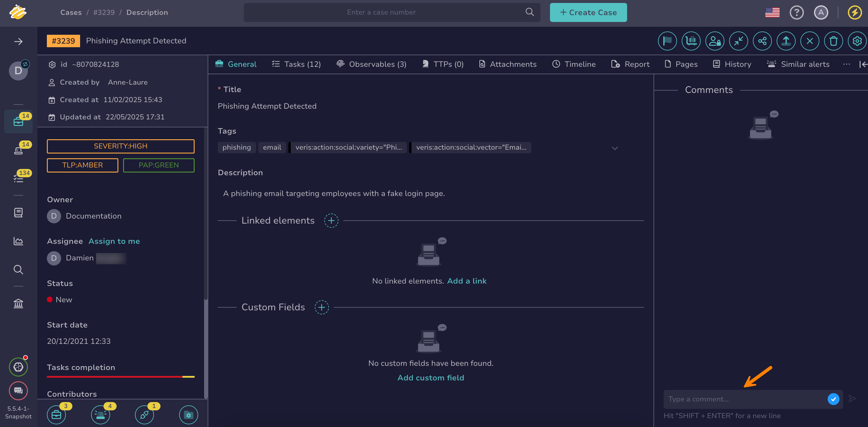Expand the tags list chevron

pos(615,148)
